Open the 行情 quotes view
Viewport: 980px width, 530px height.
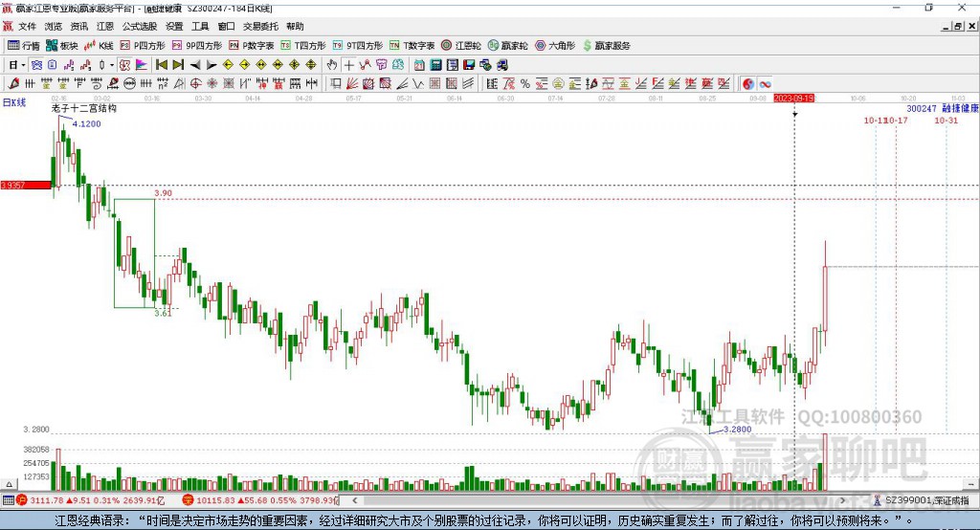(x=24, y=46)
